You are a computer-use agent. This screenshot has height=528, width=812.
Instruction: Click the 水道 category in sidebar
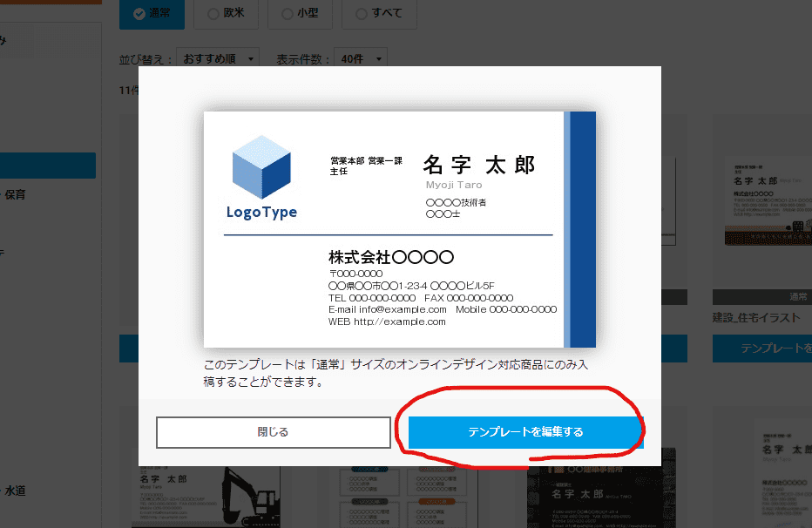click(15, 491)
